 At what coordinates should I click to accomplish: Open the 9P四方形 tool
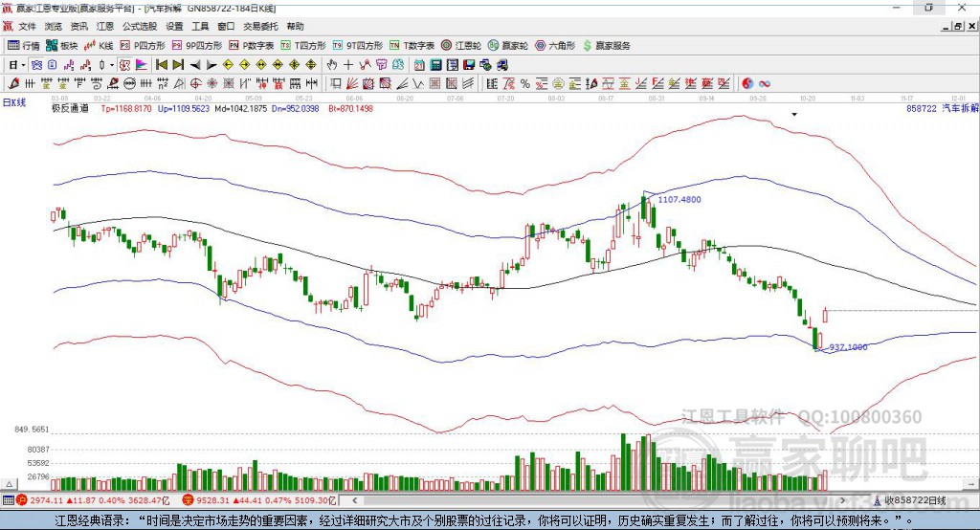coord(197,46)
